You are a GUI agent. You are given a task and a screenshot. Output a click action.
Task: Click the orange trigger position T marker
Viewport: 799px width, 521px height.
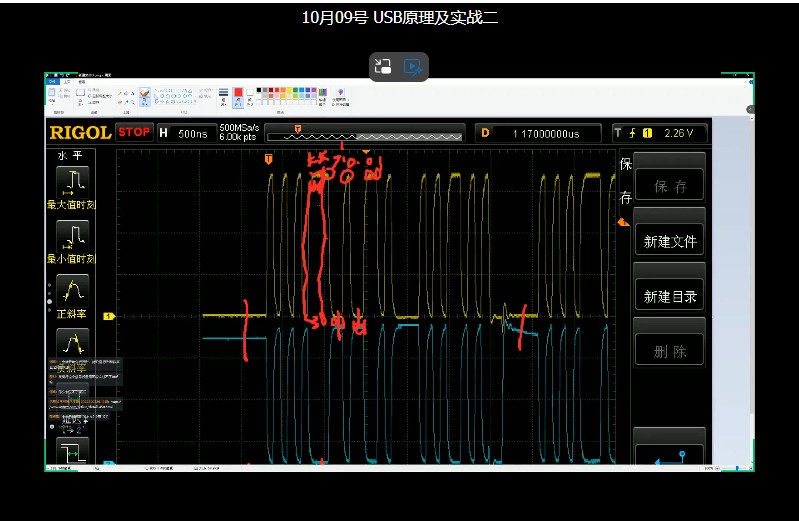tap(268, 158)
